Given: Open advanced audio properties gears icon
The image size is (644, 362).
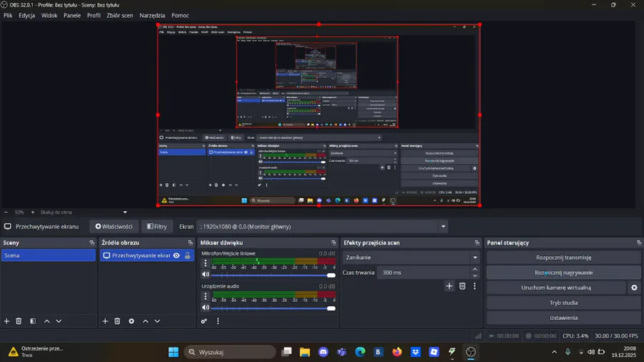Looking at the screenshot, I should click(204, 321).
